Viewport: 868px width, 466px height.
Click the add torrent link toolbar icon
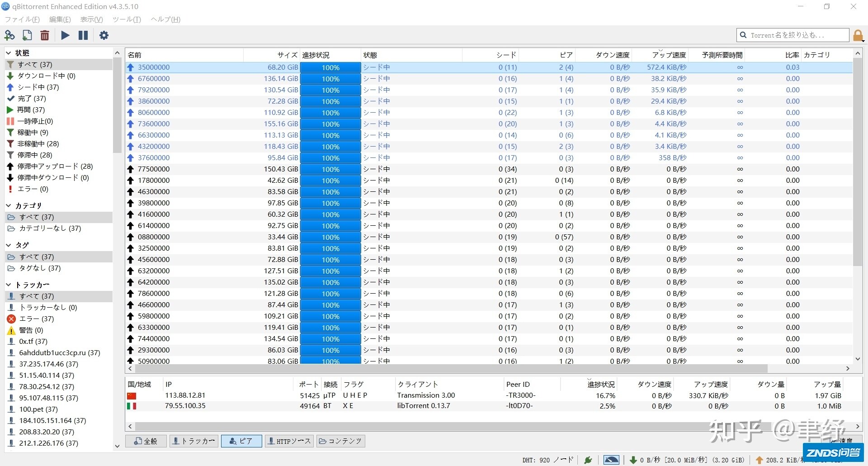click(9, 35)
